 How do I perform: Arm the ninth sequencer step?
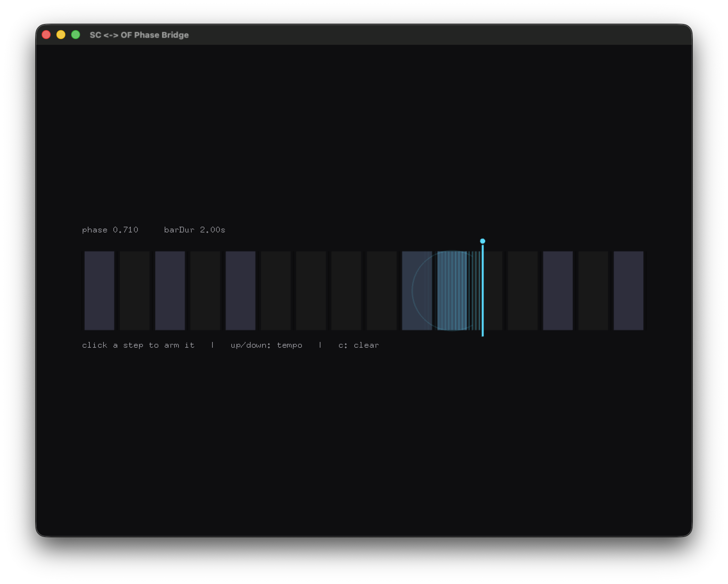click(382, 290)
